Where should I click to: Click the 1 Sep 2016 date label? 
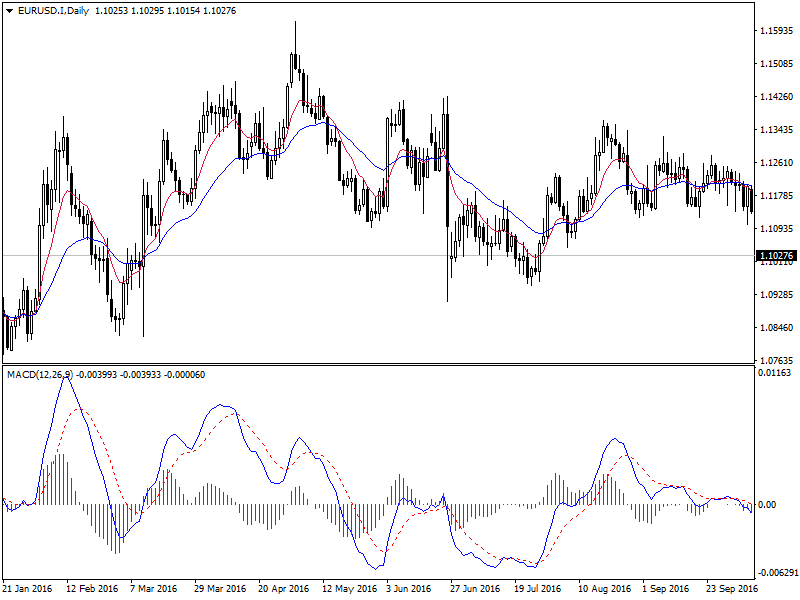click(665, 589)
